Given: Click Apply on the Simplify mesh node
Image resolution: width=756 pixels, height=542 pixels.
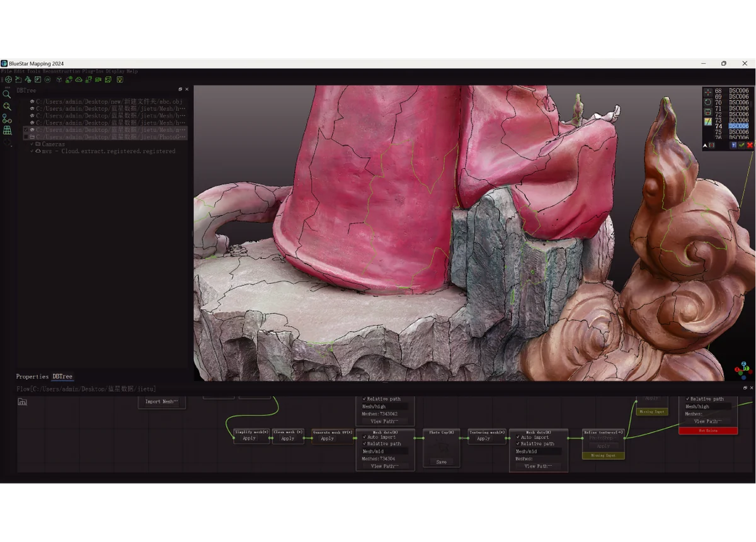Looking at the screenshot, I should point(249,438).
